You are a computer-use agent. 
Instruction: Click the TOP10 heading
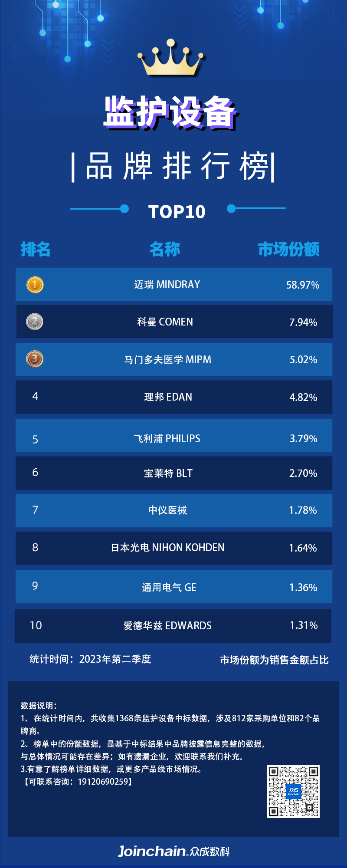pos(177,212)
